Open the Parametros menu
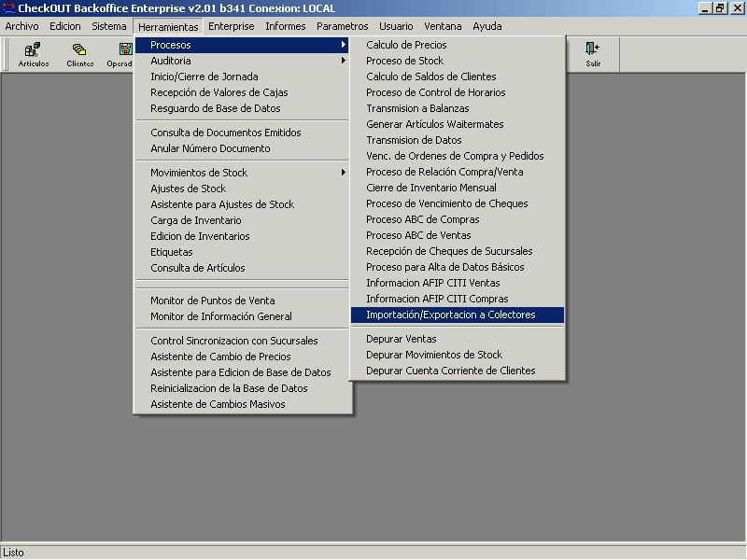The image size is (747, 560). coord(342,26)
